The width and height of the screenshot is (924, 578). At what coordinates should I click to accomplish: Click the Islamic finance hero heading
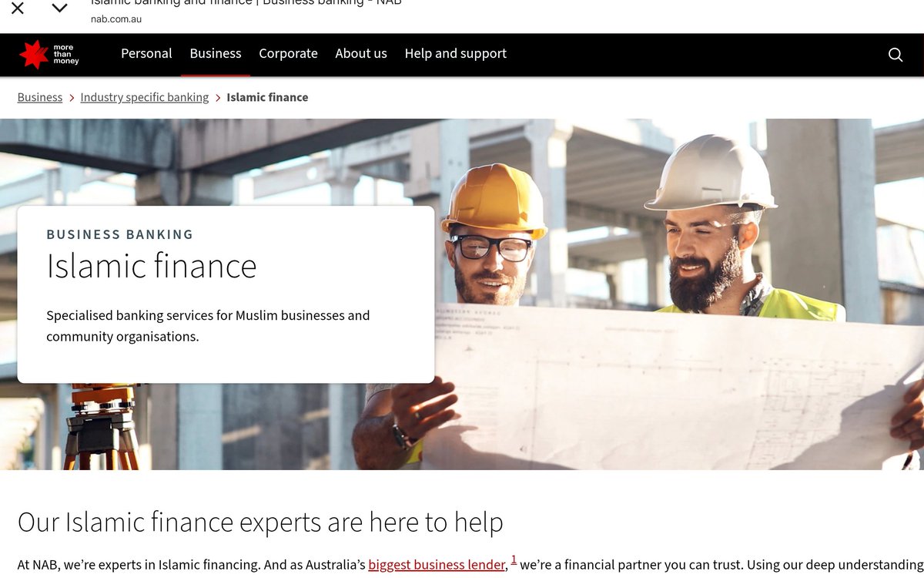pyautogui.click(x=152, y=266)
